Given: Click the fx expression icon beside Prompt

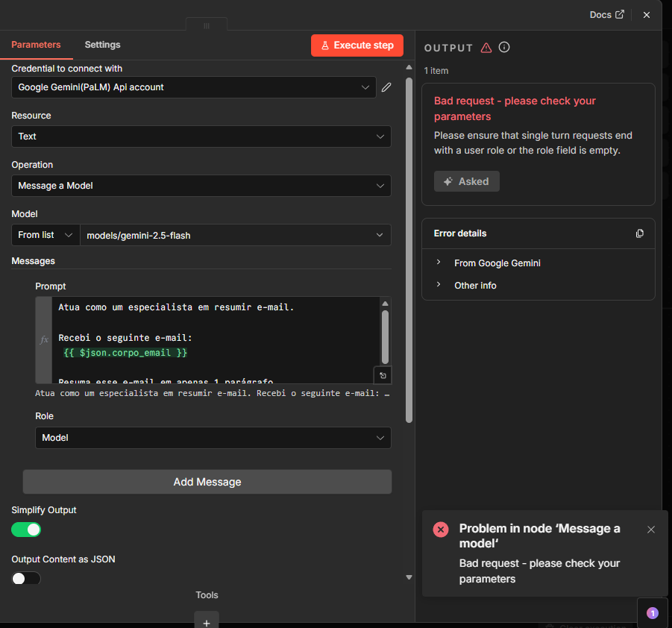Looking at the screenshot, I should pos(44,340).
